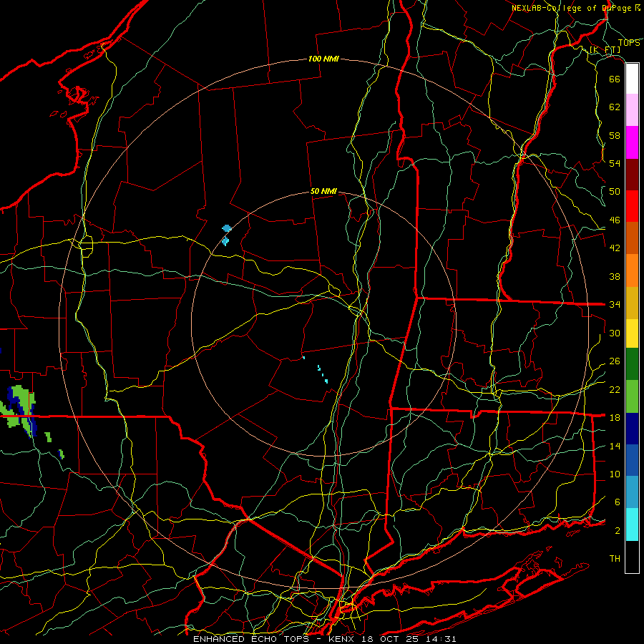Click the larger blue echo northwest of center
Image resolution: width=644 pixels, height=644 pixels.
click(x=227, y=228)
